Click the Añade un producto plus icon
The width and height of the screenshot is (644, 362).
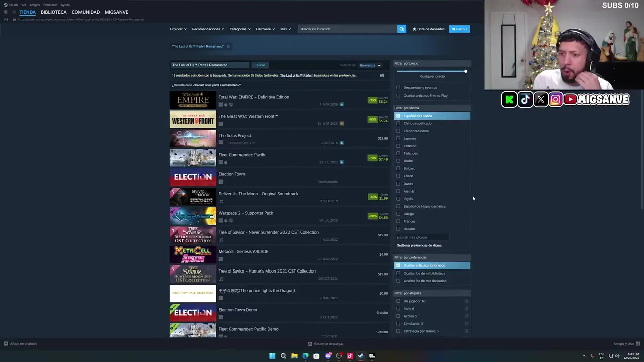click(x=6, y=344)
